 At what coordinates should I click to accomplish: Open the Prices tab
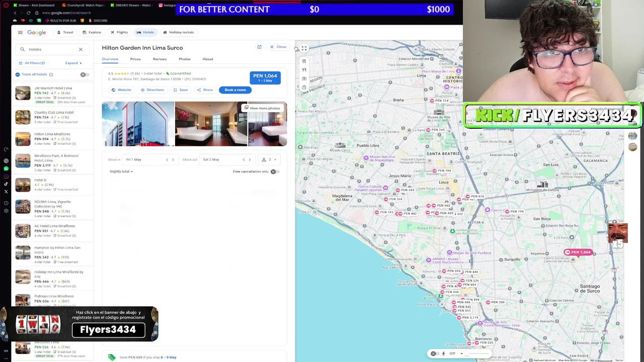(135, 59)
